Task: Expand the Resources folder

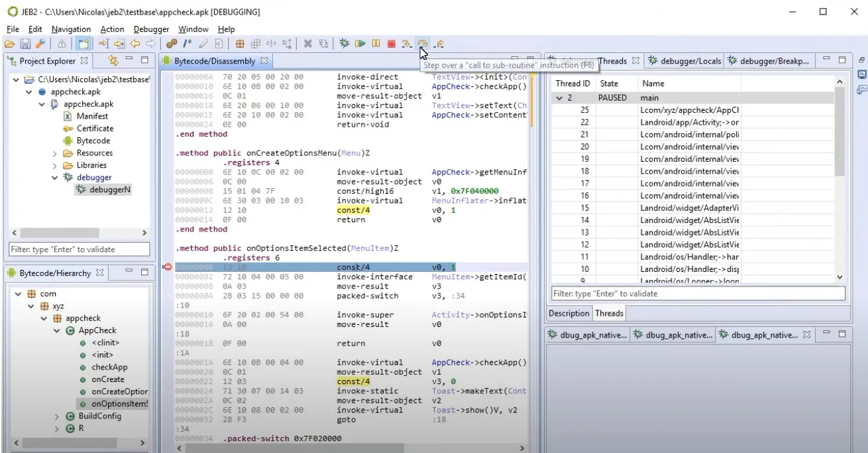Action: (x=55, y=153)
